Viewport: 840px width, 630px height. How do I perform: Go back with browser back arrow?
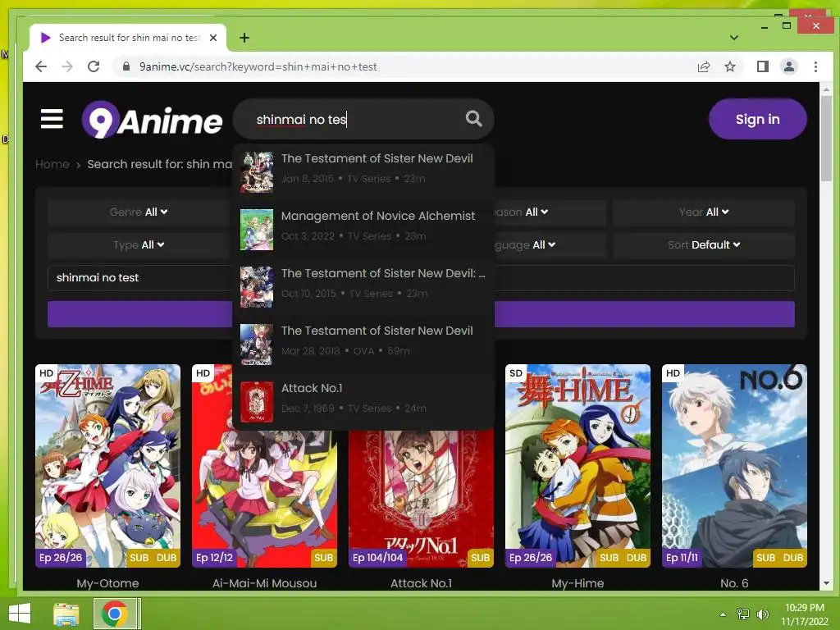point(41,66)
